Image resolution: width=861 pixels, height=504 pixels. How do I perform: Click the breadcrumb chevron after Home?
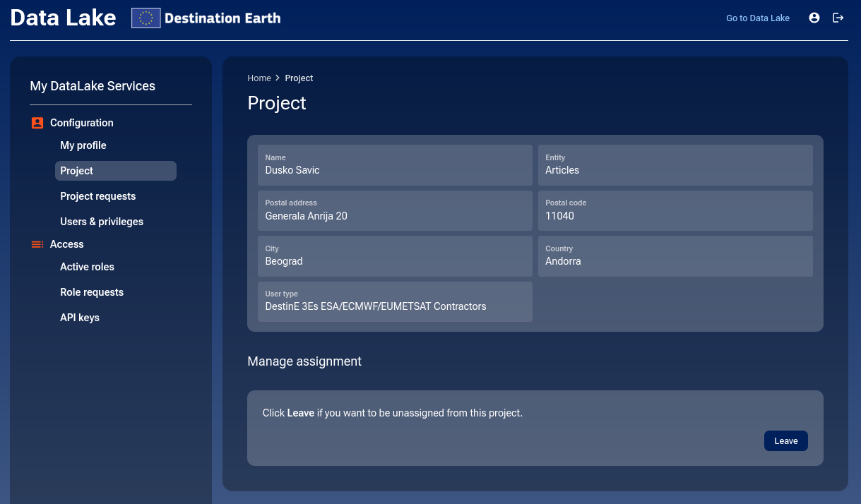click(x=277, y=78)
